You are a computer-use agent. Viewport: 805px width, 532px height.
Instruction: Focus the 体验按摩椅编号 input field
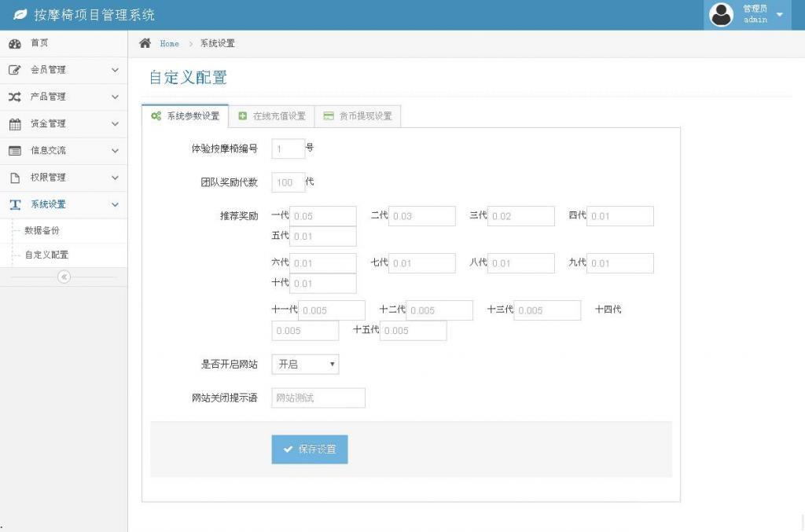click(288, 149)
